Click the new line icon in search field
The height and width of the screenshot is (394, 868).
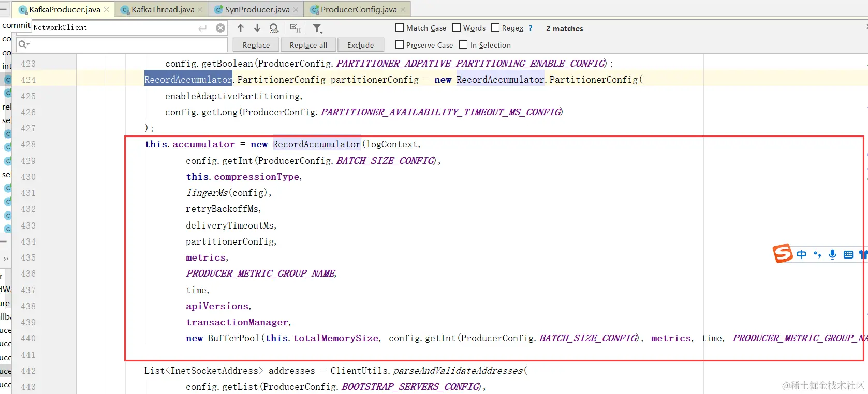tap(202, 28)
